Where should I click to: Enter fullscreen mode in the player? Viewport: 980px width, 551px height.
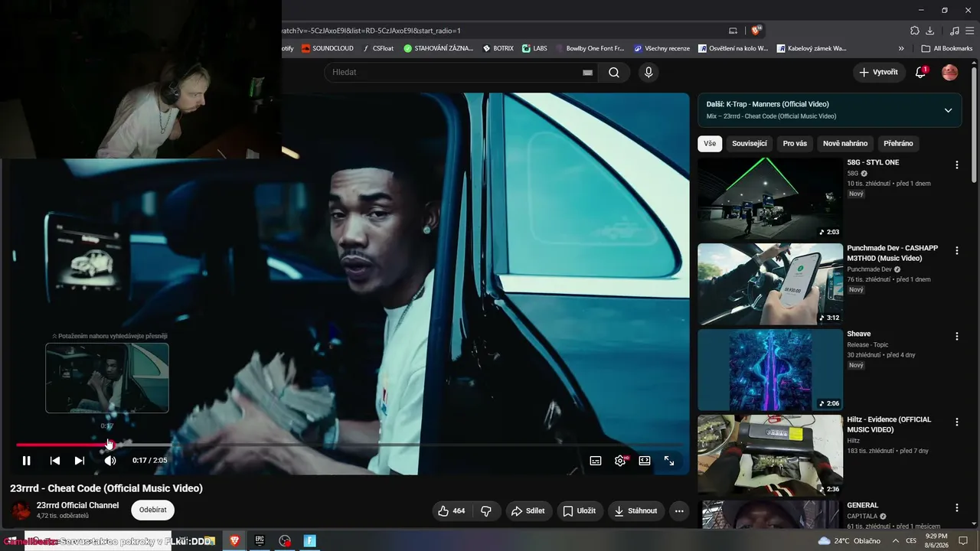[669, 461]
